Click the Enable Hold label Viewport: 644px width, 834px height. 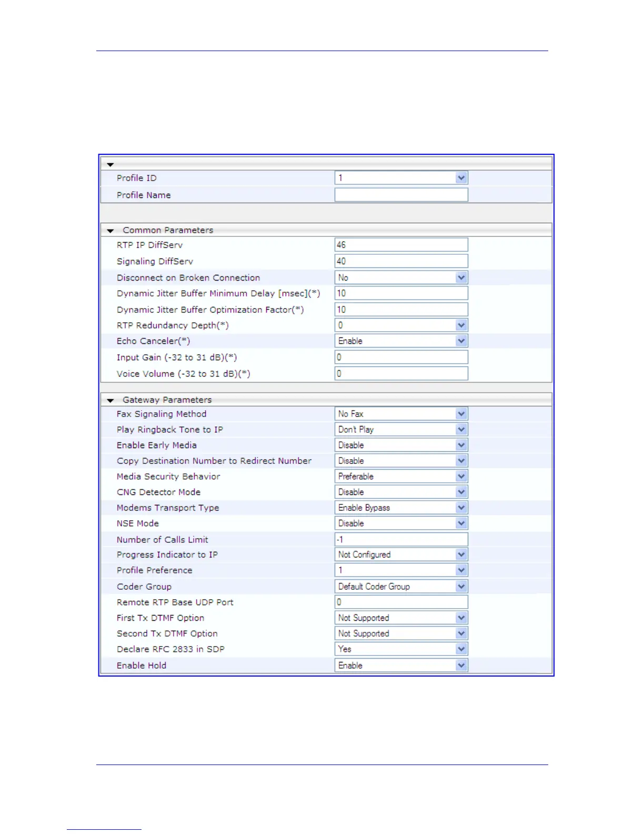click(142, 666)
